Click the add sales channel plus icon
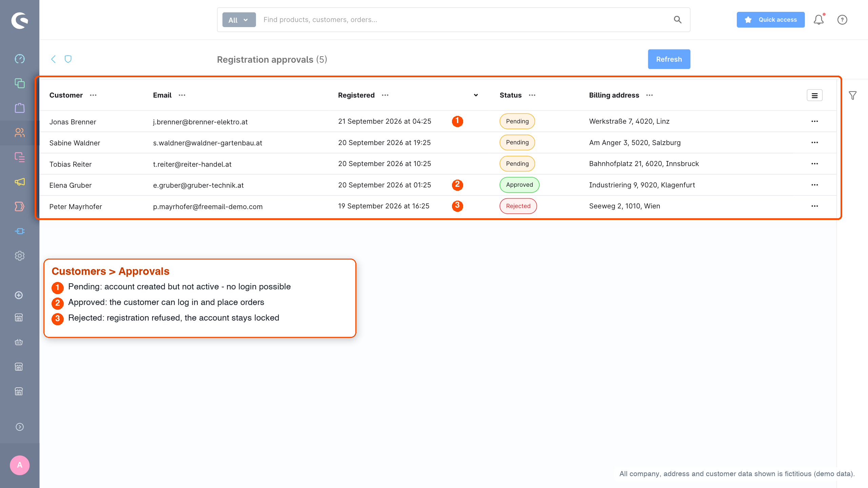The image size is (868, 488). 19,295
